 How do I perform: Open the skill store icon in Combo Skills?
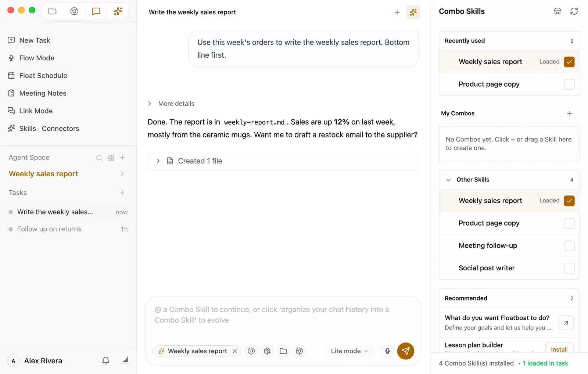click(557, 11)
